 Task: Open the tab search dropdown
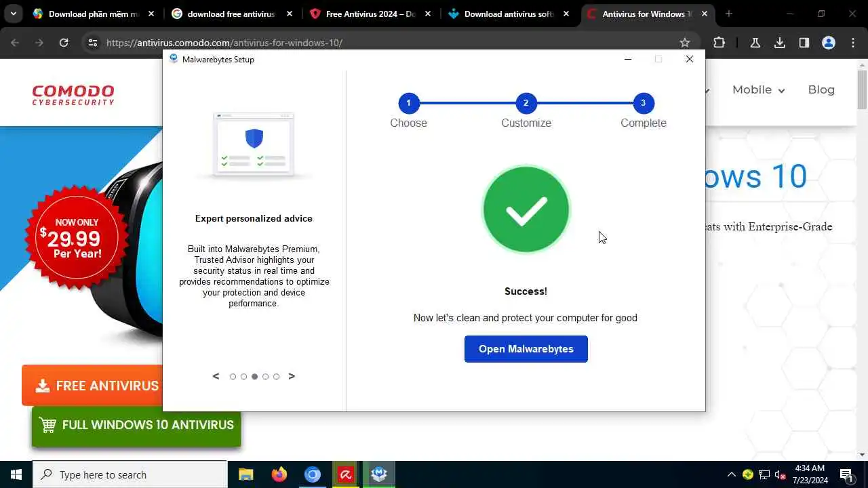coord(13,14)
